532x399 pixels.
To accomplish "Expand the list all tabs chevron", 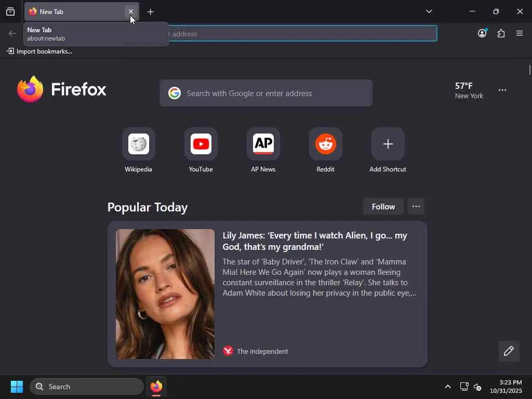I will tap(429, 11).
